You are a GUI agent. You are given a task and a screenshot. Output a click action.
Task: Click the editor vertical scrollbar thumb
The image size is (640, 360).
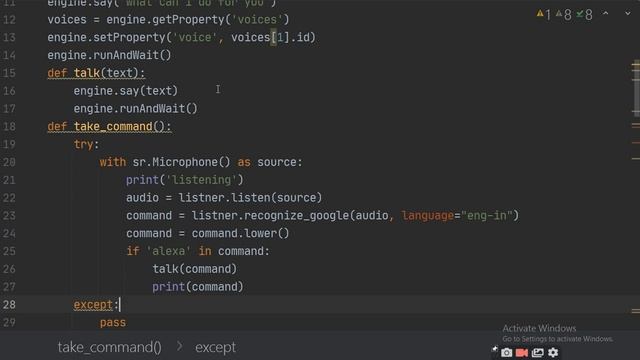click(x=636, y=88)
